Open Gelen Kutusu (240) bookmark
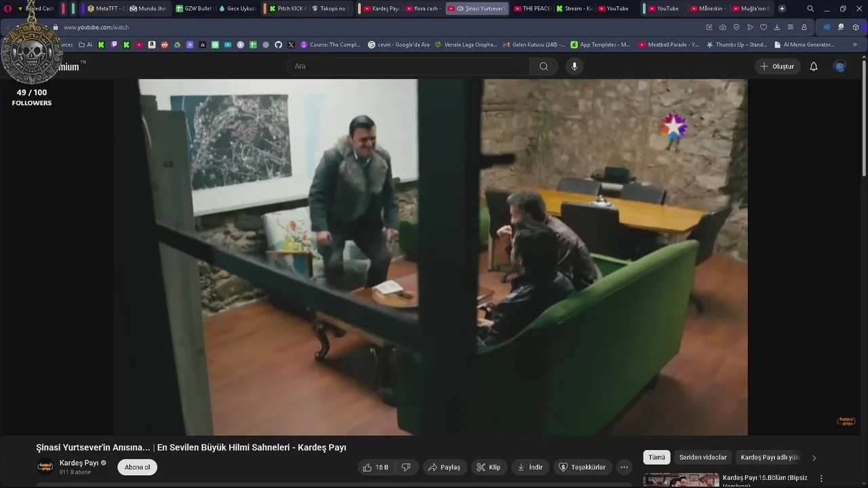This screenshot has height=488, width=868. (x=534, y=45)
